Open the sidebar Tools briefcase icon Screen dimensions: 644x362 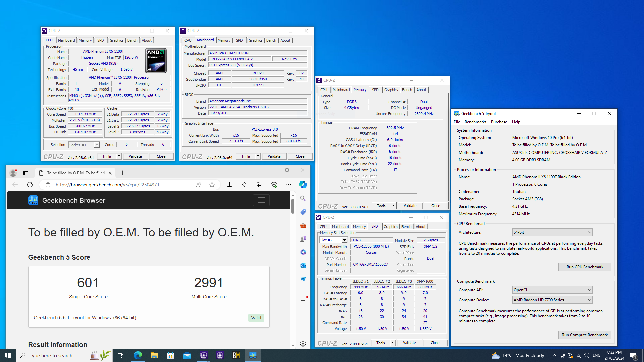[x=303, y=226]
